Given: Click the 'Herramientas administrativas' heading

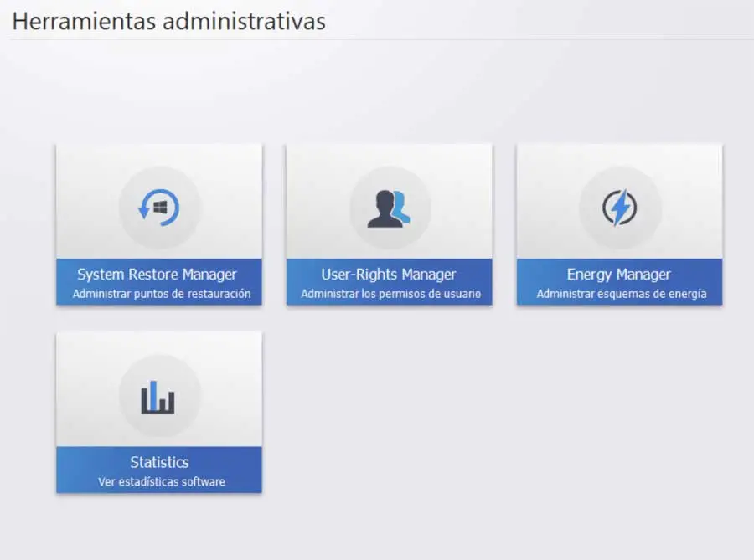Looking at the screenshot, I should point(168,22).
